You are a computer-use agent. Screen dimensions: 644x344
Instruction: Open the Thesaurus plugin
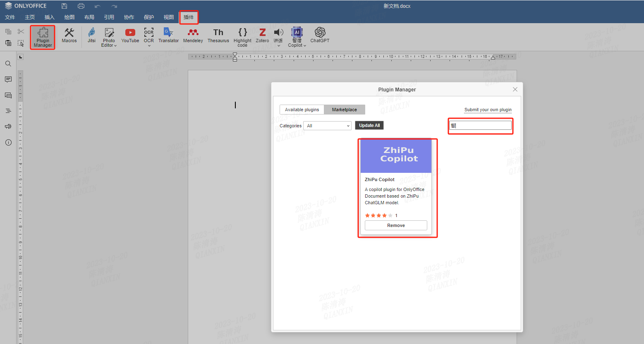[x=218, y=36]
